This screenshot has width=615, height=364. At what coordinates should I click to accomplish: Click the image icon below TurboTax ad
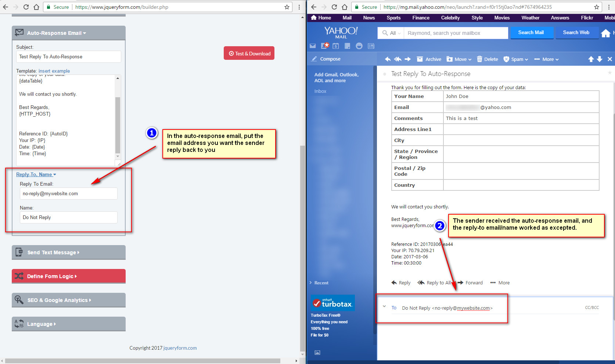click(x=317, y=353)
